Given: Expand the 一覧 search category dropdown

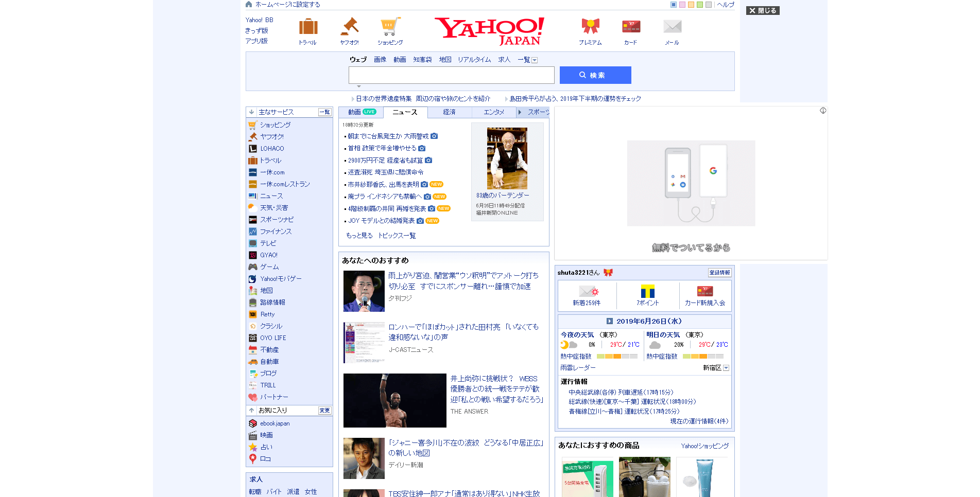Looking at the screenshot, I should click(x=535, y=60).
